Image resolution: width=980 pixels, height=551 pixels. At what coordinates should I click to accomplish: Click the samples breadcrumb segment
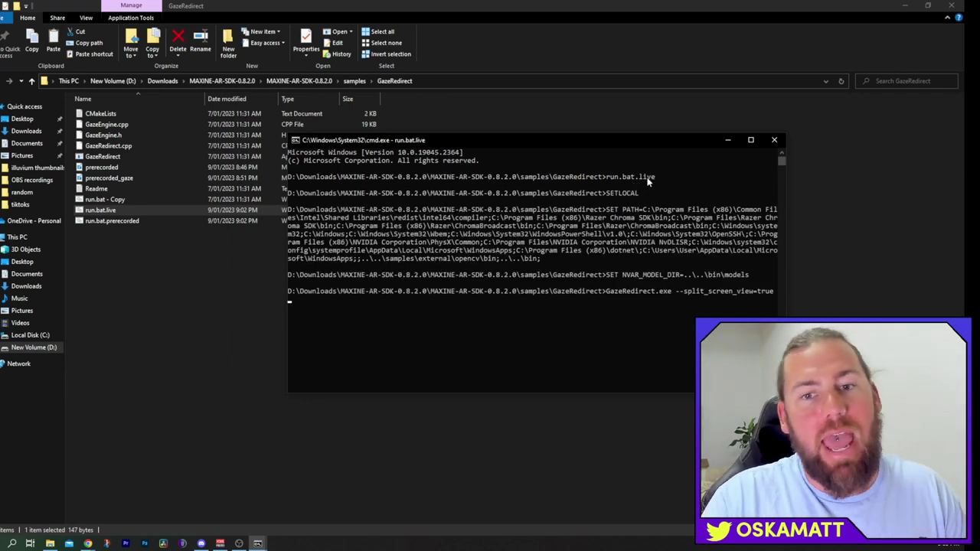click(x=354, y=81)
